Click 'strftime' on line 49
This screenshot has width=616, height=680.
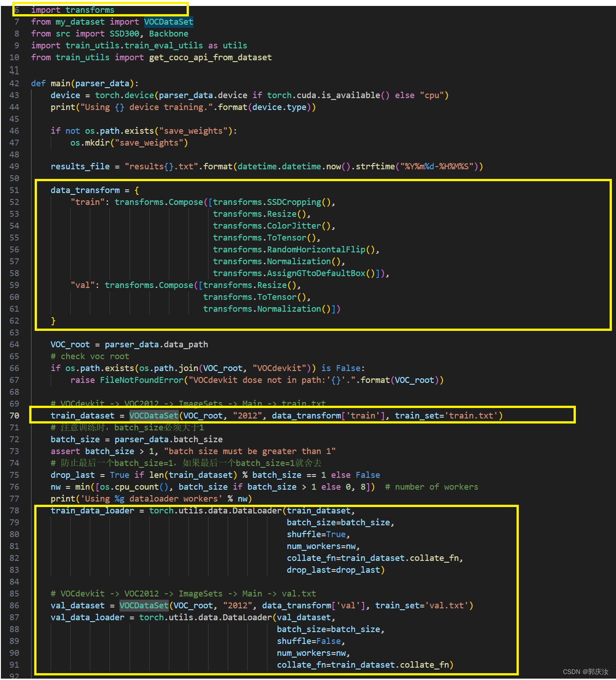375,167
